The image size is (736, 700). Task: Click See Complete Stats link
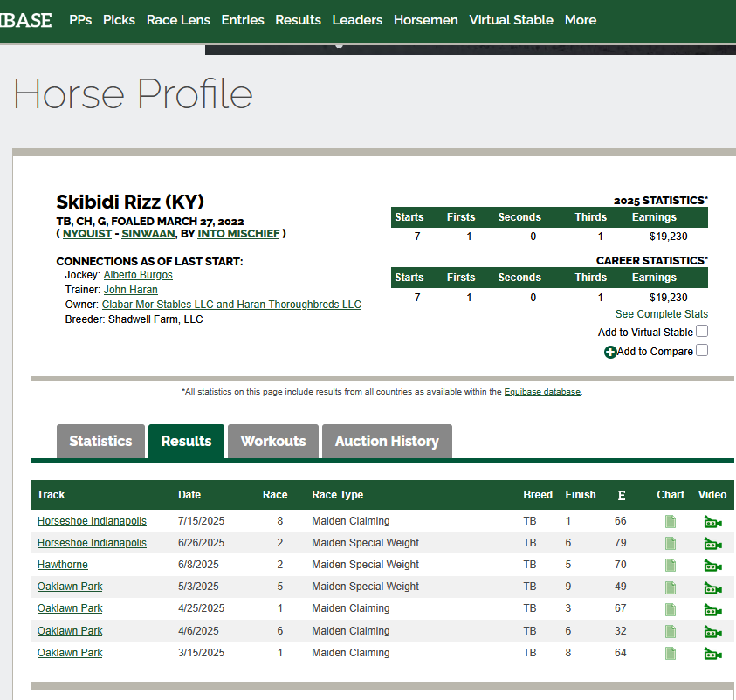(662, 314)
